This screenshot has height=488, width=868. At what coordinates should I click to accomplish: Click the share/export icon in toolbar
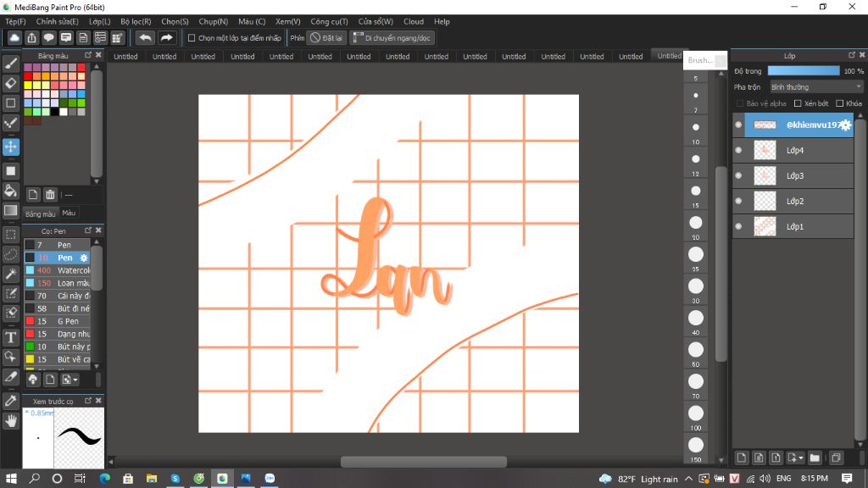coord(31,37)
